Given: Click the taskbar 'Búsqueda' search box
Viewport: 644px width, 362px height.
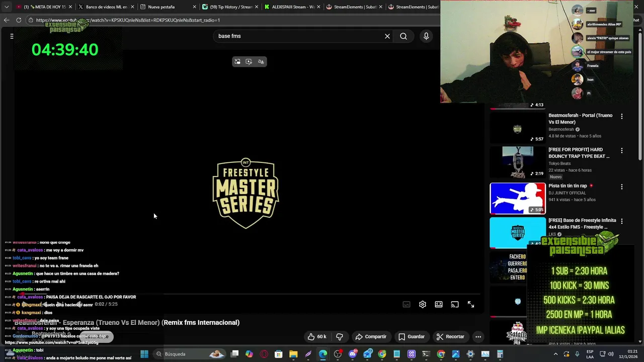Looking at the screenshot, I should pos(190,354).
